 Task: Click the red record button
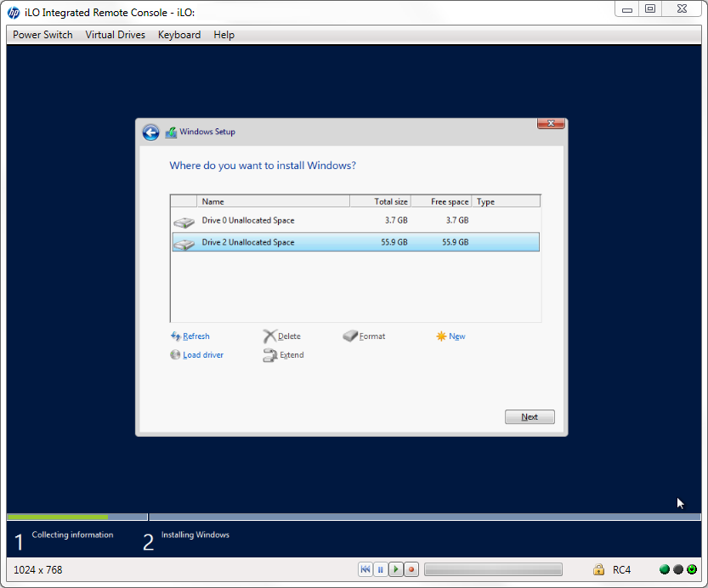[411, 569]
